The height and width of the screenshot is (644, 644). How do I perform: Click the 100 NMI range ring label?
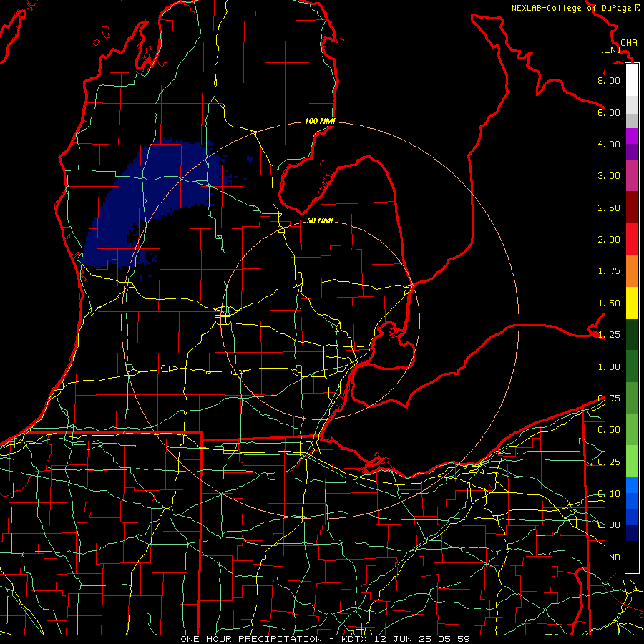(x=320, y=121)
